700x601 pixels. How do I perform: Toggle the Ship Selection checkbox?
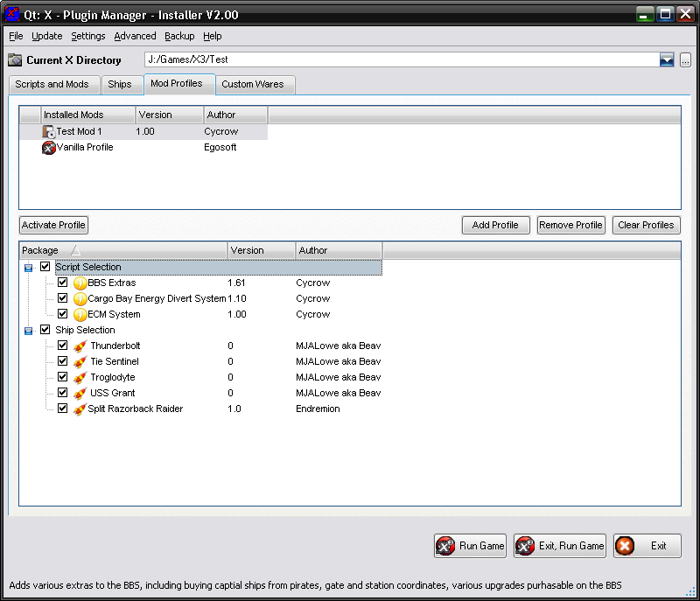[45, 329]
